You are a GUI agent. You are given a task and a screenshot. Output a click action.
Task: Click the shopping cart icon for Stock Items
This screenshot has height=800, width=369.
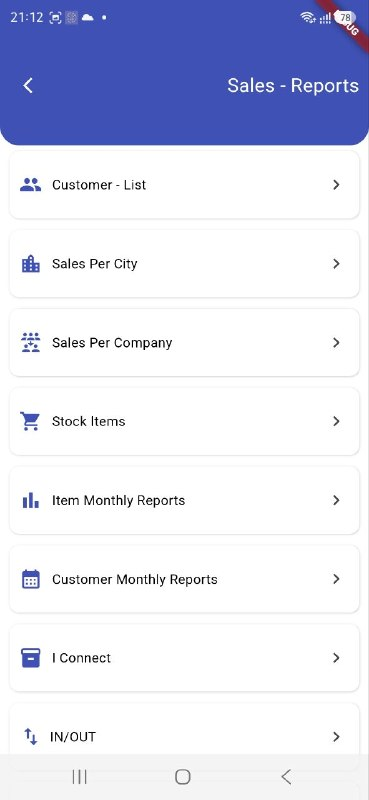tap(30, 421)
